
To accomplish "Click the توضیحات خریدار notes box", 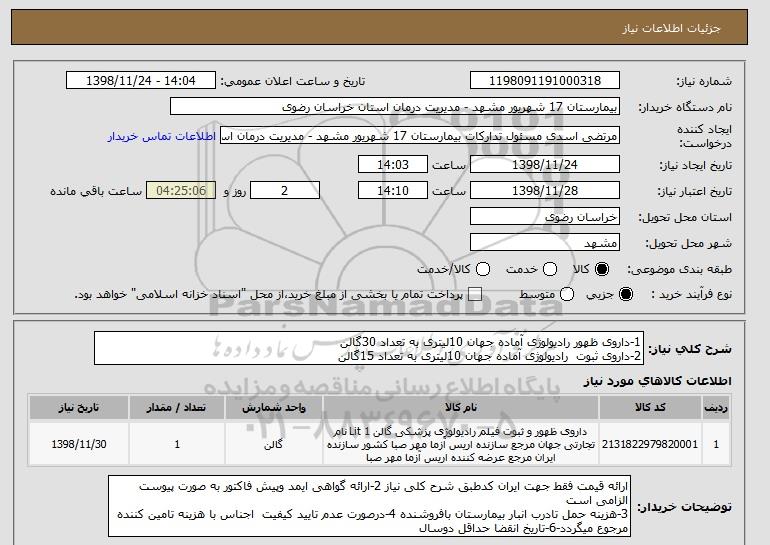I will 369,506.
